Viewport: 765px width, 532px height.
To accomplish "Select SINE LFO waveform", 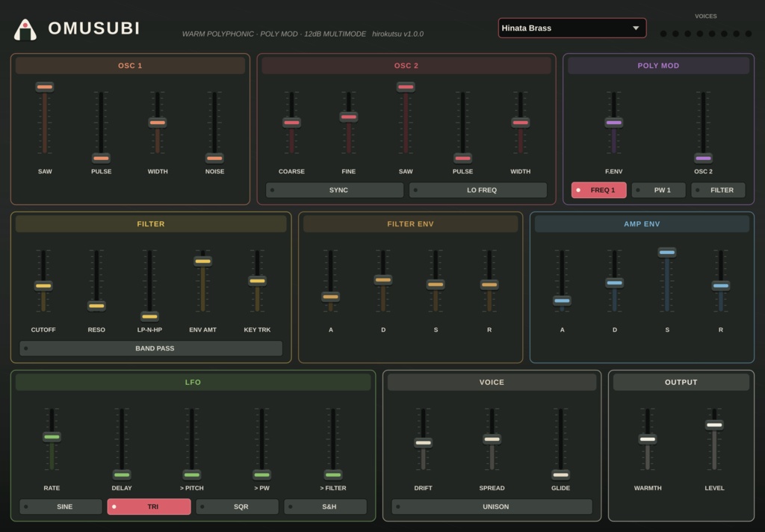I will (61, 507).
